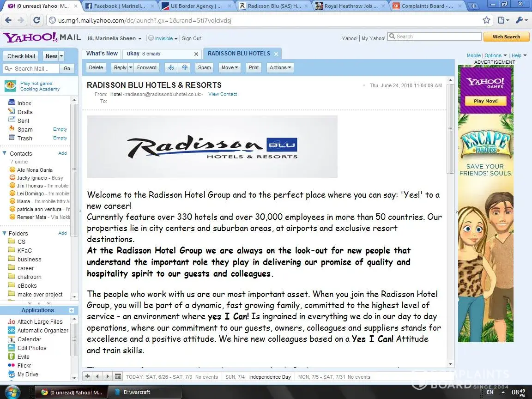Reload the page with refresh icon
The height and width of the screenshot is (399, 532).
(36, 20)
